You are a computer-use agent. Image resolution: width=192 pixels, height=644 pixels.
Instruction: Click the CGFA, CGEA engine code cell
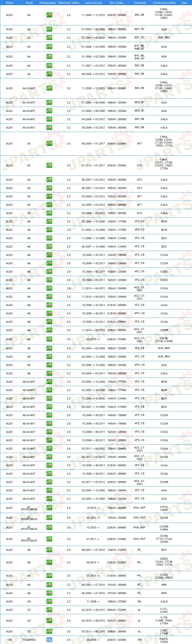[164, 640]
